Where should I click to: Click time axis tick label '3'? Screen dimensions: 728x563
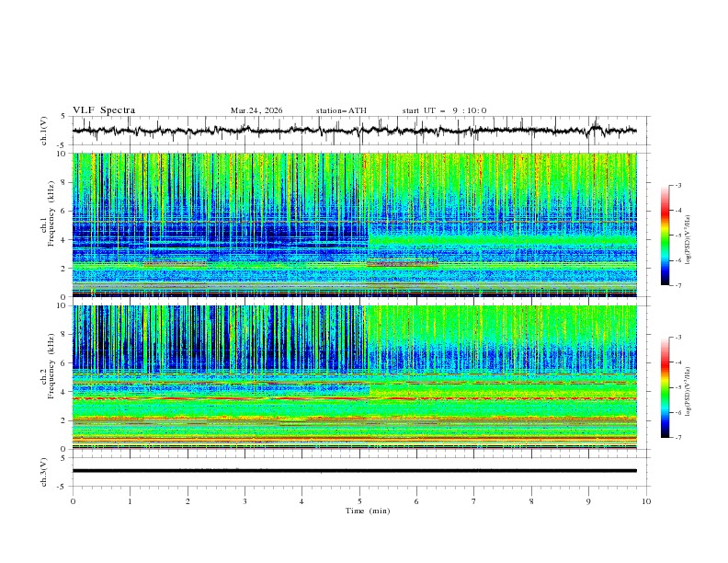245,501
